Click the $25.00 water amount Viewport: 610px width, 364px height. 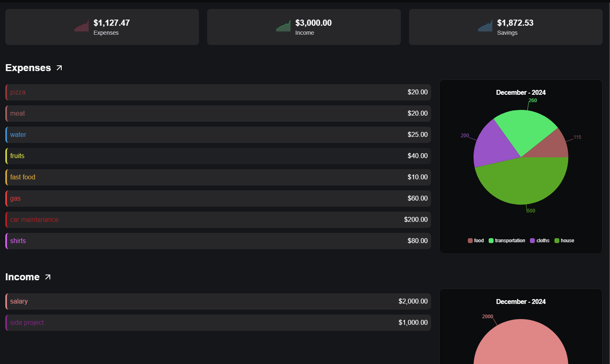click(418, 135)
